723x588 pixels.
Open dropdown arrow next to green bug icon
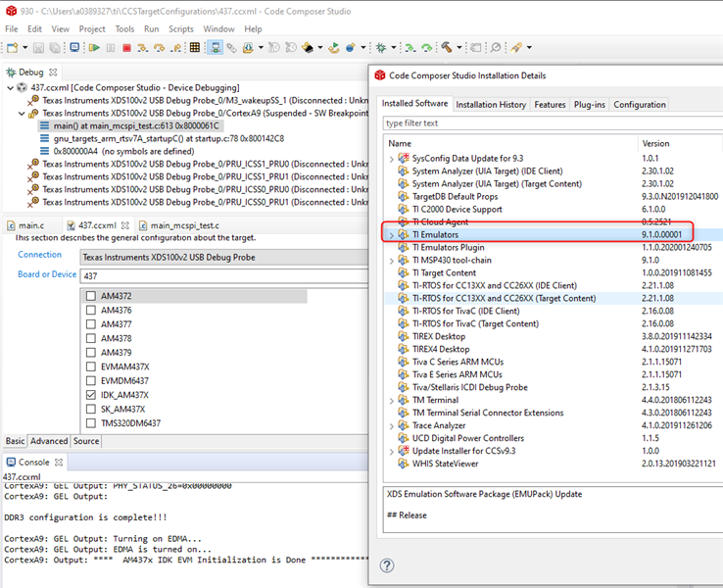click(x=393, y=47)
